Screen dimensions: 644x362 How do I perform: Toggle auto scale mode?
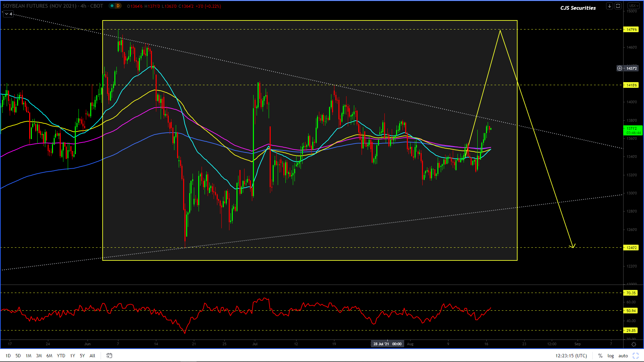[x=623, y=356]
